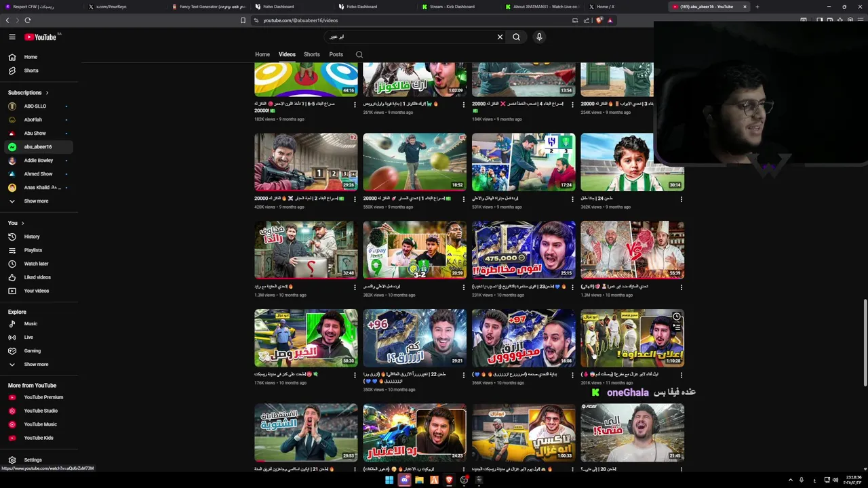Screen dimensions: 868x488
Task: Expand the You section chevron
Action: pyautogui.click(x=22, y=223)
